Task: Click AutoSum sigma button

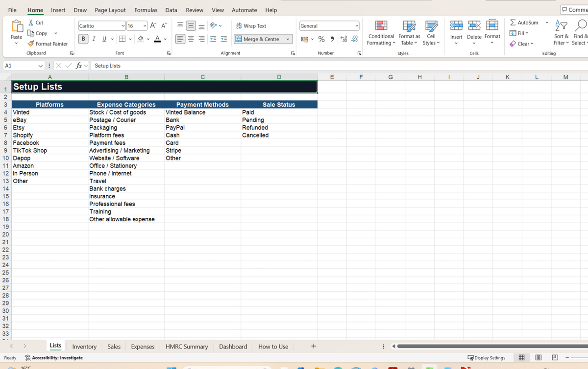Action: tap(524, 23)
